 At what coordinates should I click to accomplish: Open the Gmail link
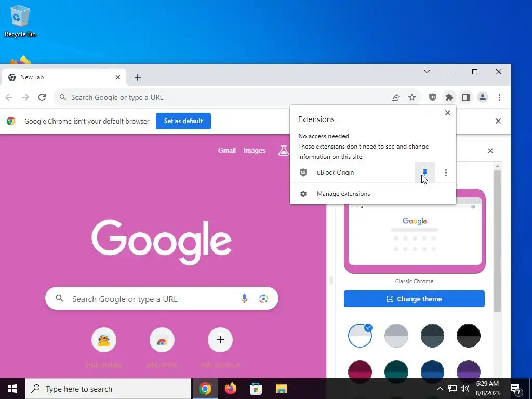coord(227,150)
